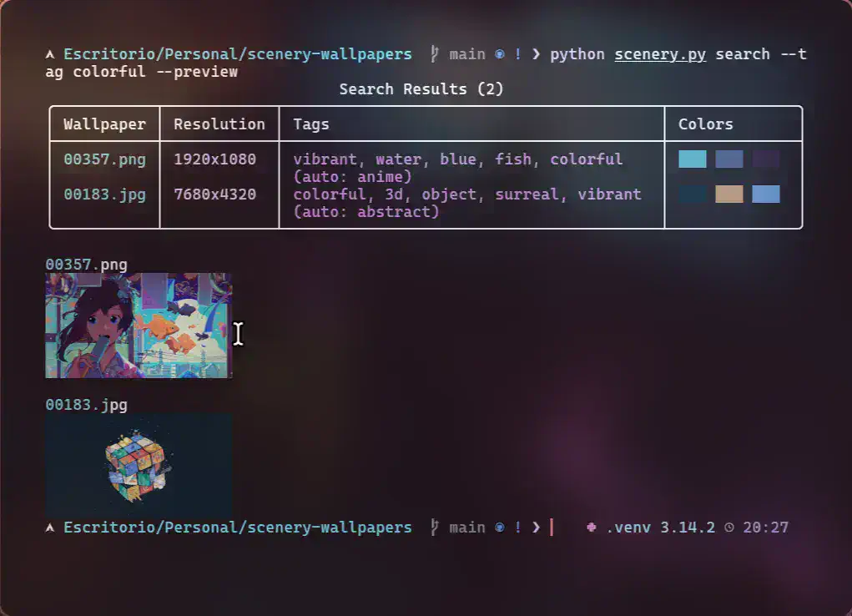Open the Rubik's cube preview image
The image size is (852, 616).
coord(139,465)
